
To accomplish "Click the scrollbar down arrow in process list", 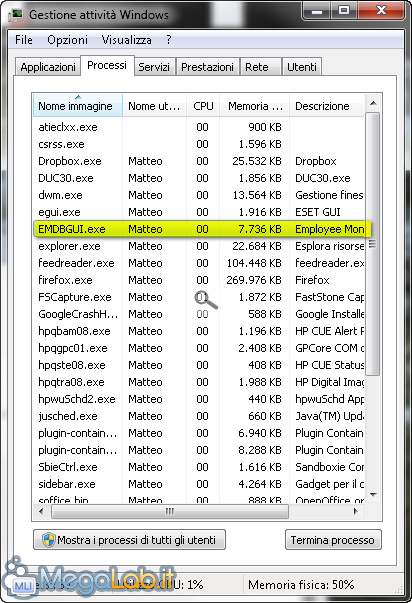I will pos(373,495).
